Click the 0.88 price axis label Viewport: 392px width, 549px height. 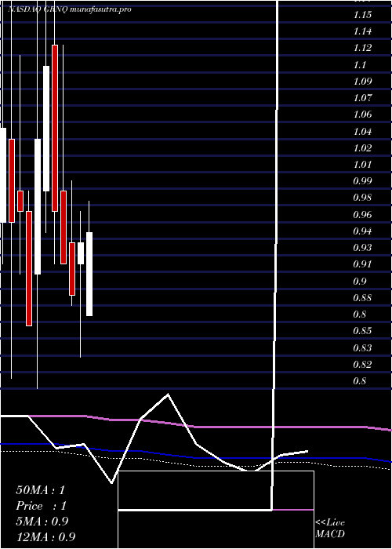[362, 298]
